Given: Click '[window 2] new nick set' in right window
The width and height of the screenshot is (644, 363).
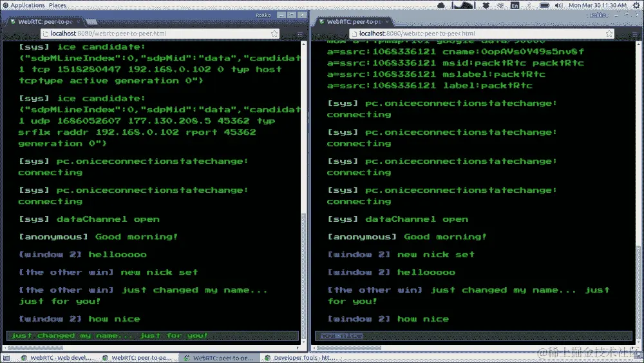Looking at the screenshot, I should (401, 255).
